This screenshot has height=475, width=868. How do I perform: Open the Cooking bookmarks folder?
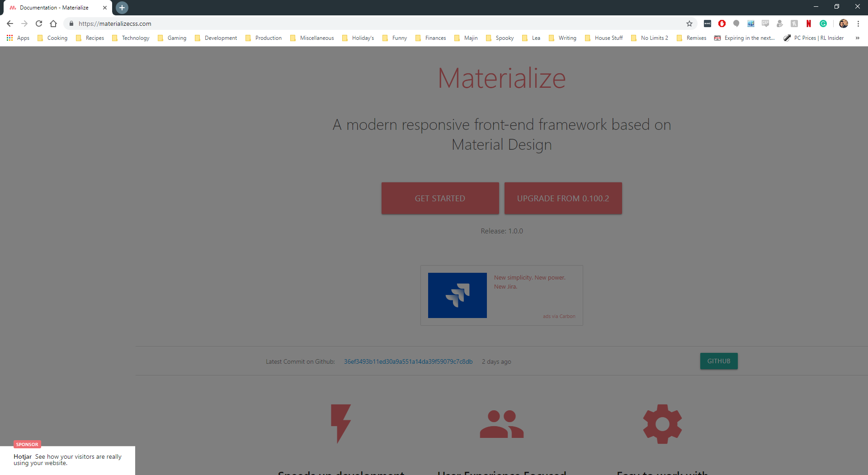[x=52, y=38]
